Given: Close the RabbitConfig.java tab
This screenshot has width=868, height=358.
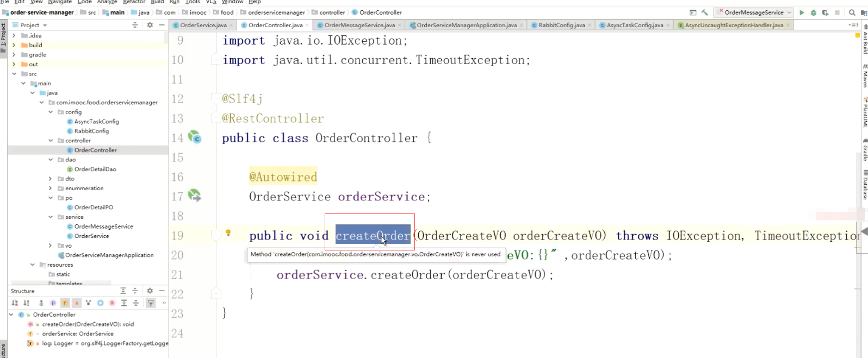Looking at the screenshot, I should [590, 25].
